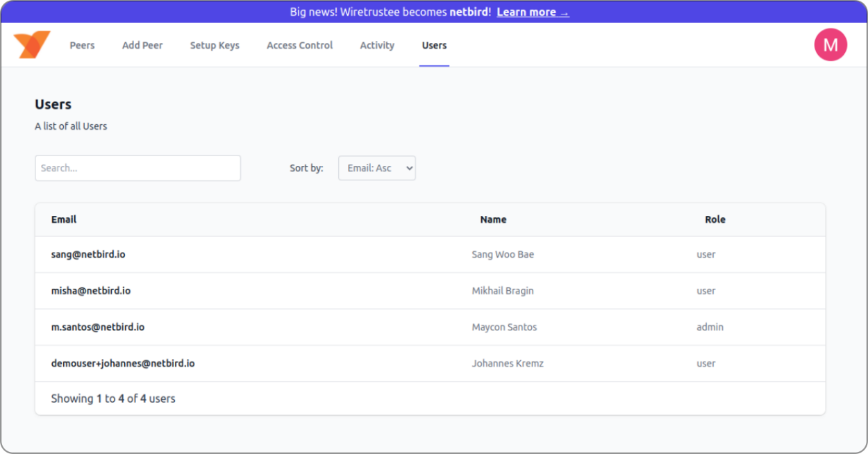Focus the Search users input field

tap(137, 168)
